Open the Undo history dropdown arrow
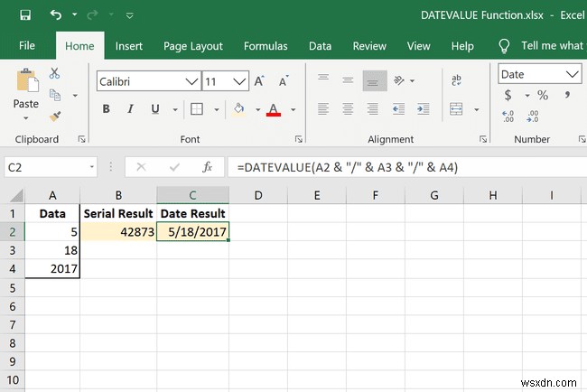This screenshot has height=392, width=587. point(74,14)
